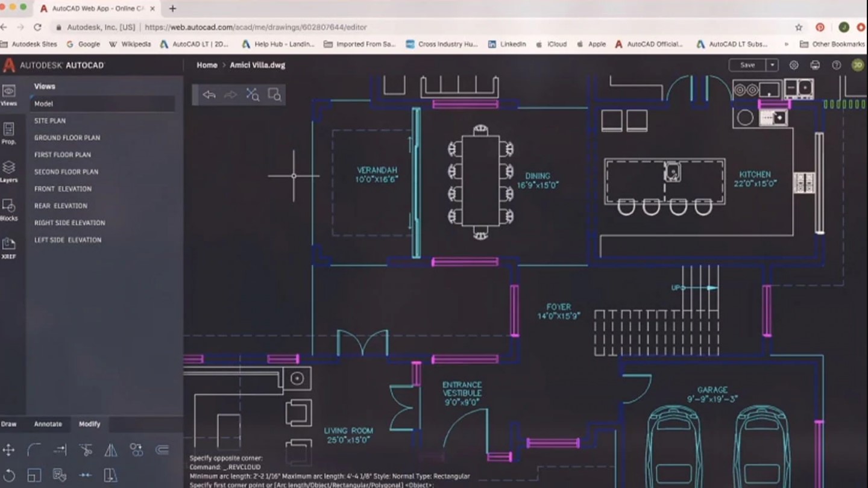Click the Undo arrow on canvas toolbar
The height and width of the screenshot is (488, 868).
(208, 95)
